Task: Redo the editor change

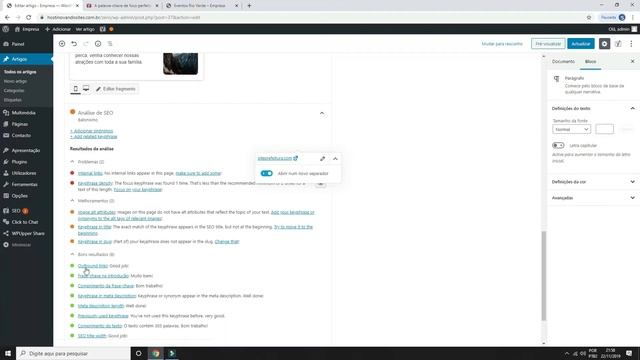Action: pyautogui.click(x=86, y=44)
